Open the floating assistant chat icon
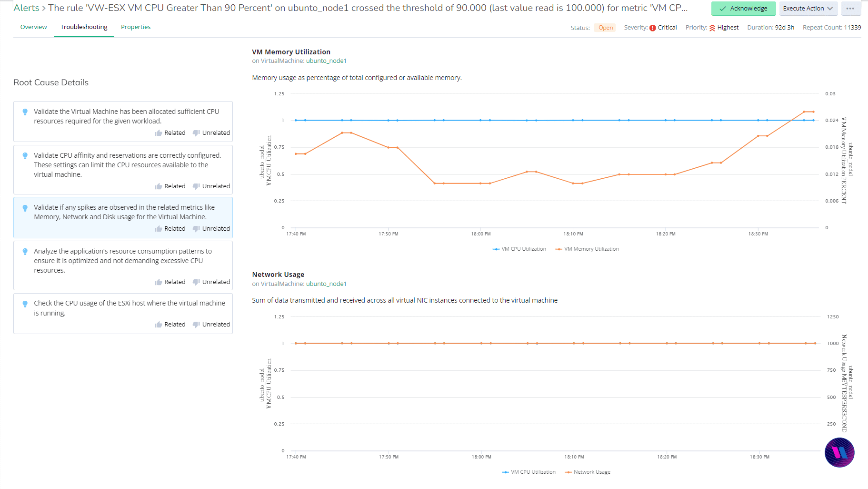This screenshot has width=868, height=489. coord(839,452)
